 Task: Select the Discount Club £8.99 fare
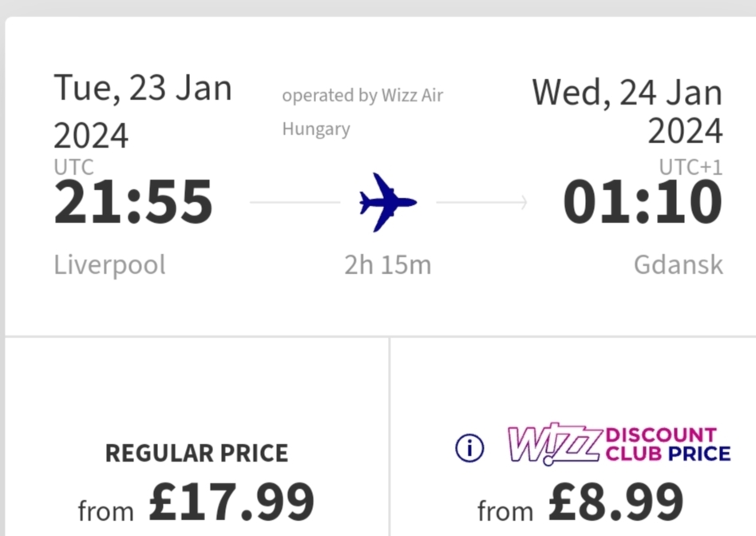click(x=573, y=437)
